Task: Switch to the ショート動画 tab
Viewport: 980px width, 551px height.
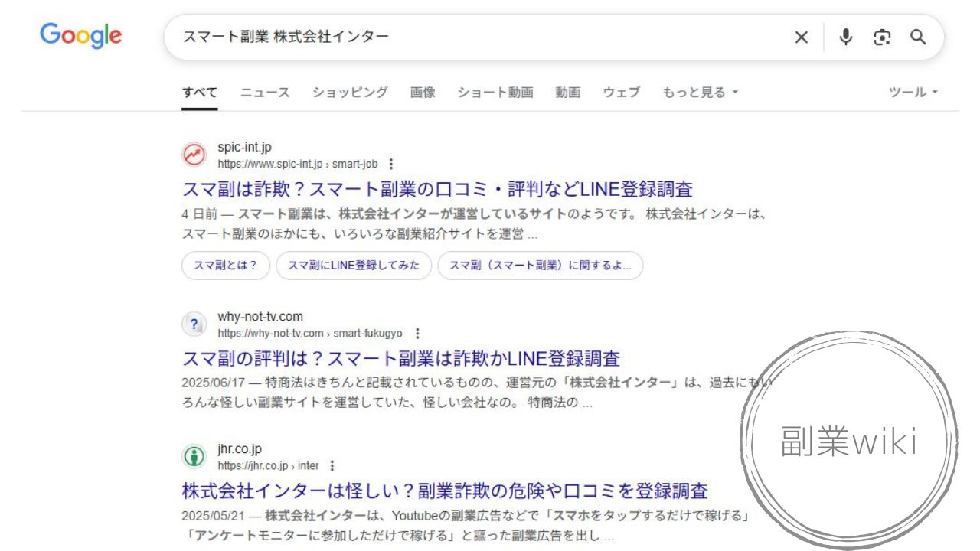Action: click(495, 93)
